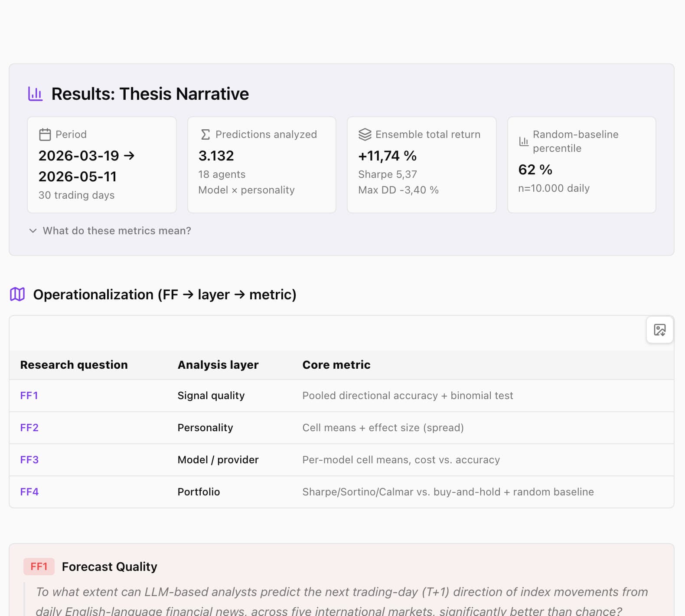Select the Signal quality cell
685x616 pixels.
pos(211,396)
